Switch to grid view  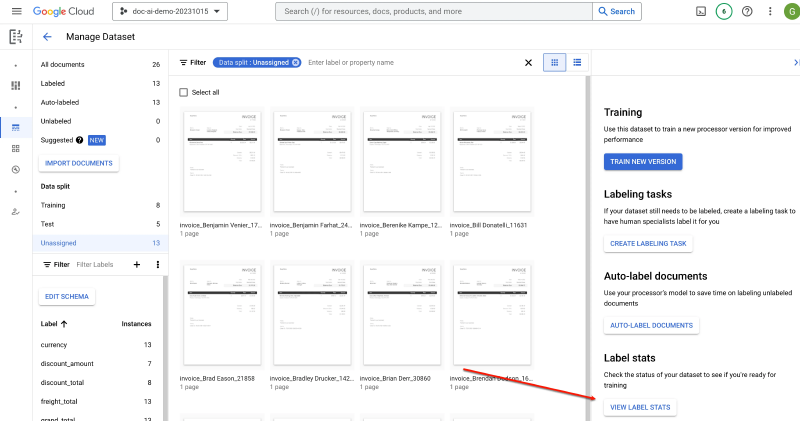(x=555, y=62)
